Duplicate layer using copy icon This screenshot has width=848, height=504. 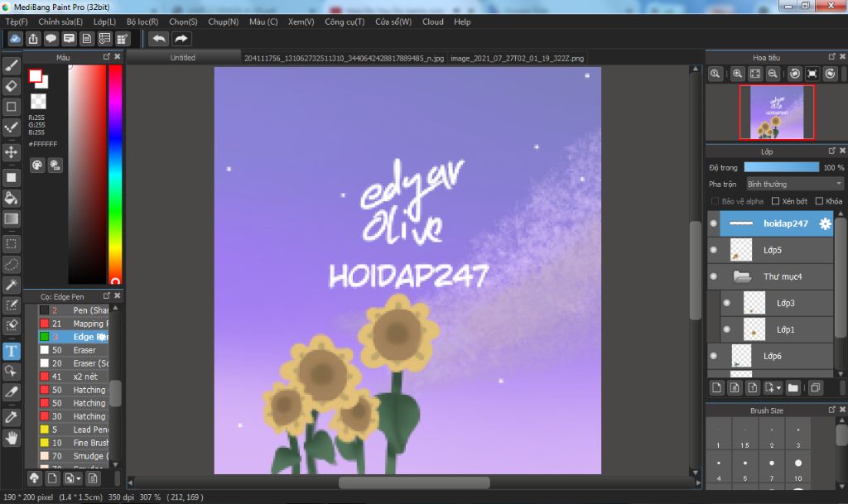click(816, 388)
